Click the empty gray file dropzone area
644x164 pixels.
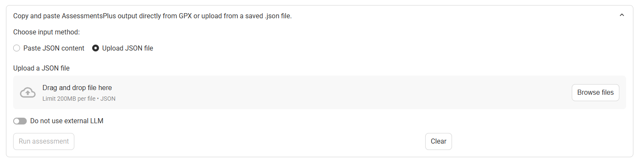(x=340, y=93)
